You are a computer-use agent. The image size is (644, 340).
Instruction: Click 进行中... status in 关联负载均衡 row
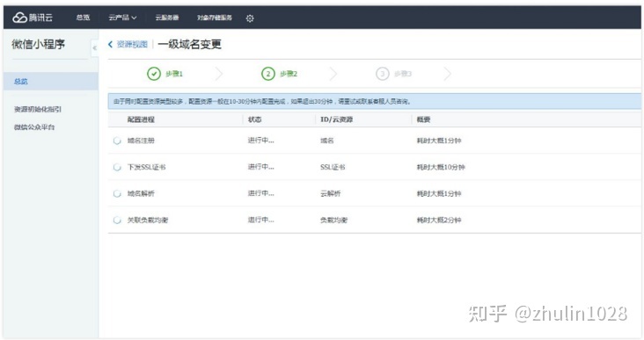(x=260, y=221)
